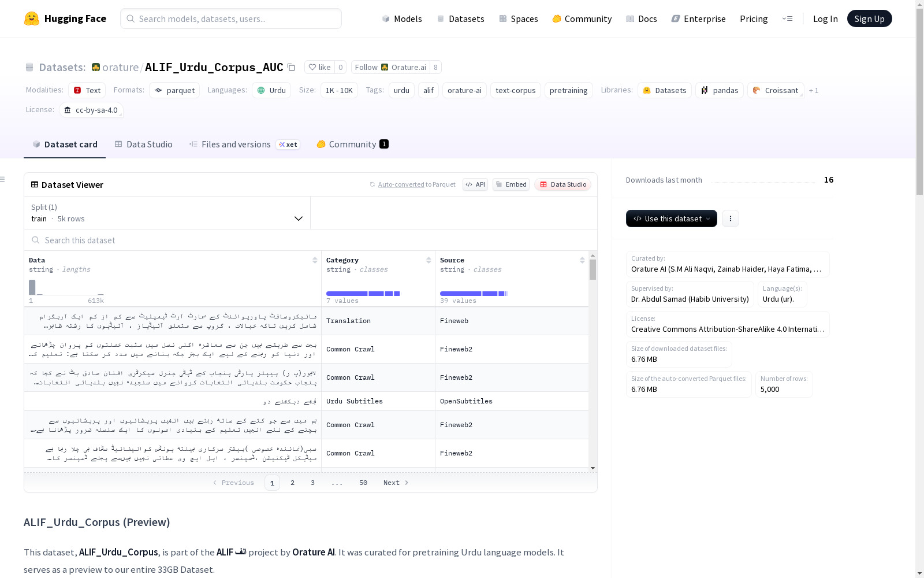The width and height of the screenshot is (924, 578).
Task: Select the alif tag
Action: 429,90
